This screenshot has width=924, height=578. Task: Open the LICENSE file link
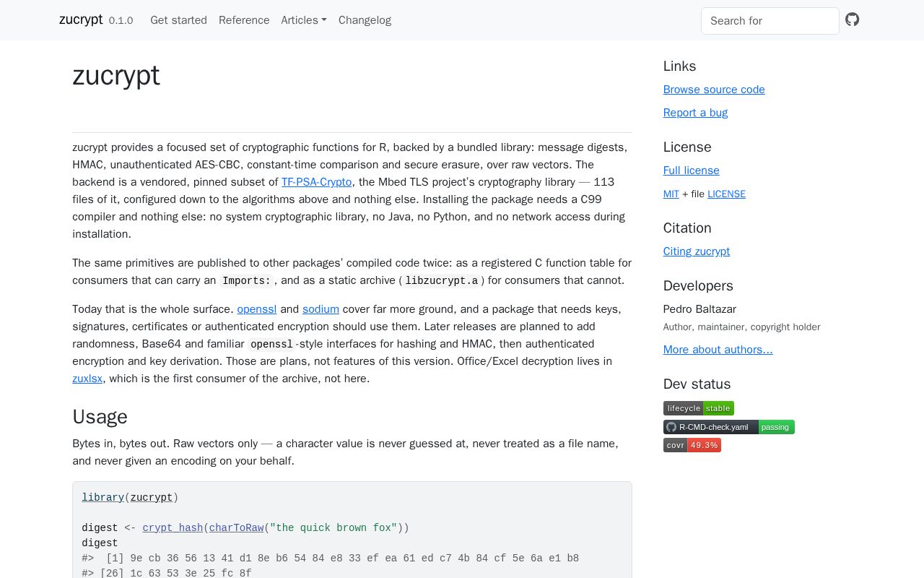(726, 194)
